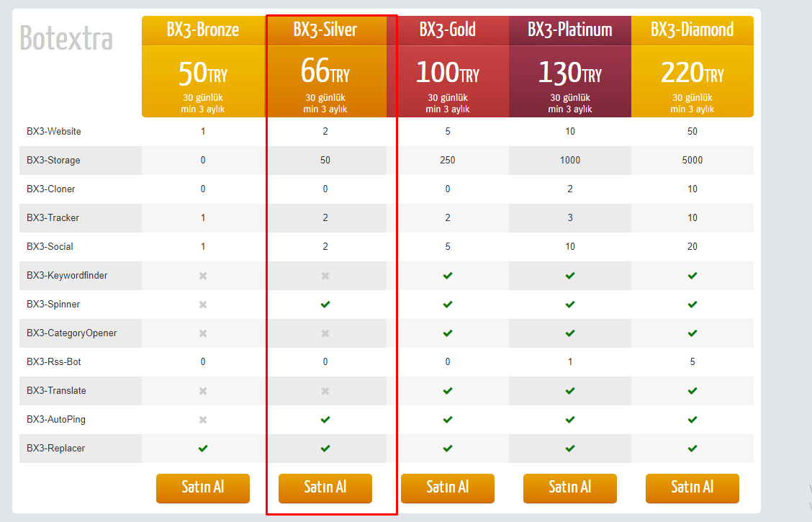
Task: Click Satın Al under BX3-Platinum
Action: click(570, 488)
